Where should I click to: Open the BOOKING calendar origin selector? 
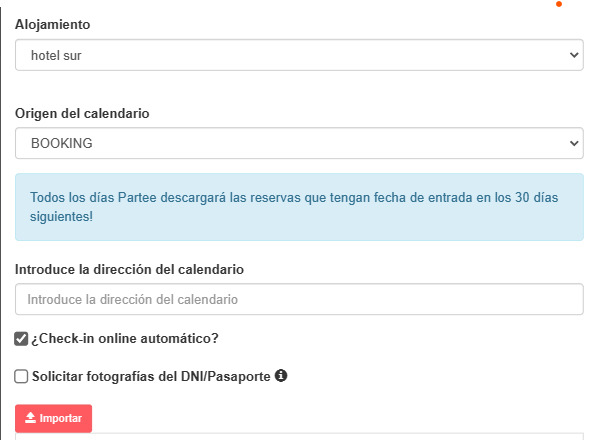pos(299,143)
